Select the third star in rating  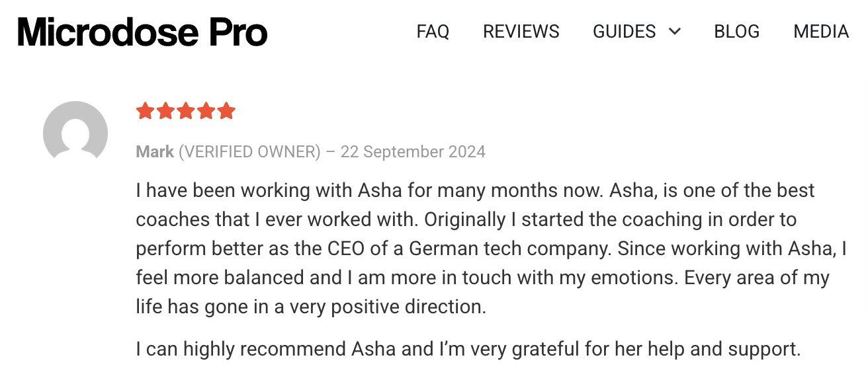click(186, 111)
